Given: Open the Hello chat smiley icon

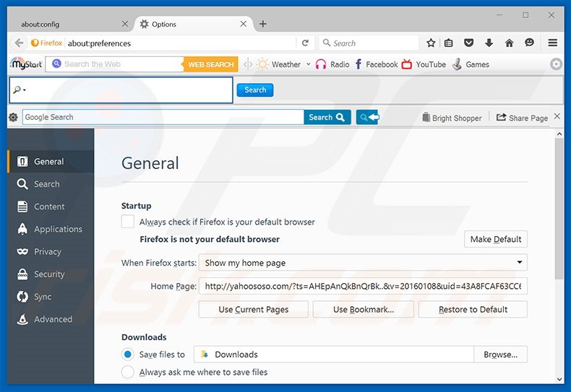Looking at the screenshot, I should coord(529,43).
